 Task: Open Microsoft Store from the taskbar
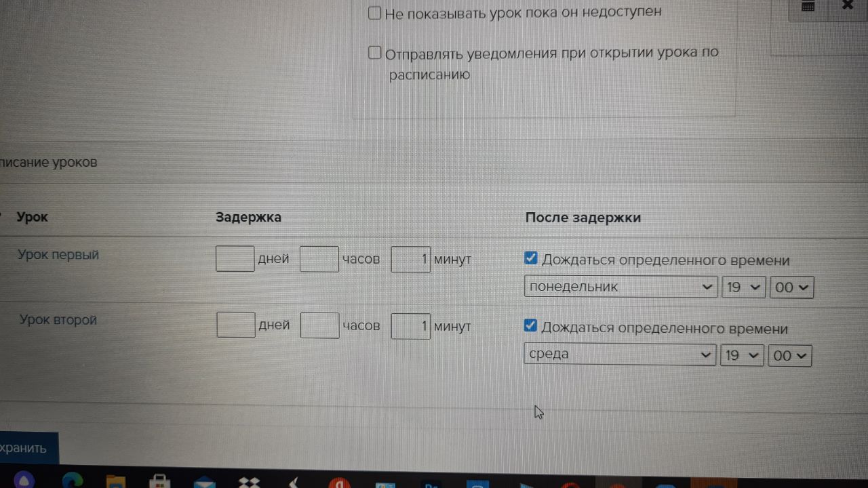point(159,481)
